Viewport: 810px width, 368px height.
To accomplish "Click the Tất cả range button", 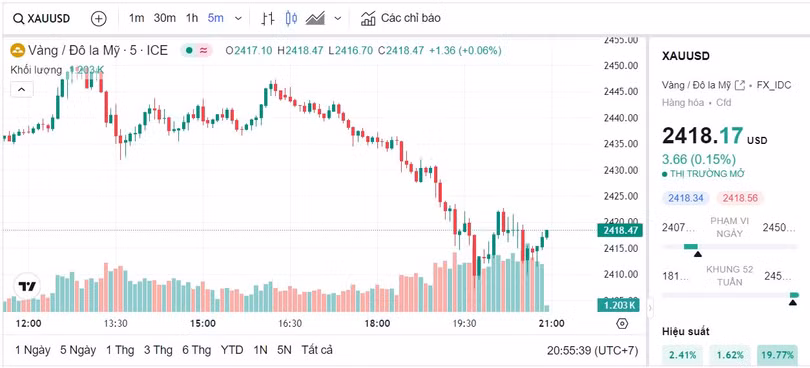I will [x=317, y=350].
